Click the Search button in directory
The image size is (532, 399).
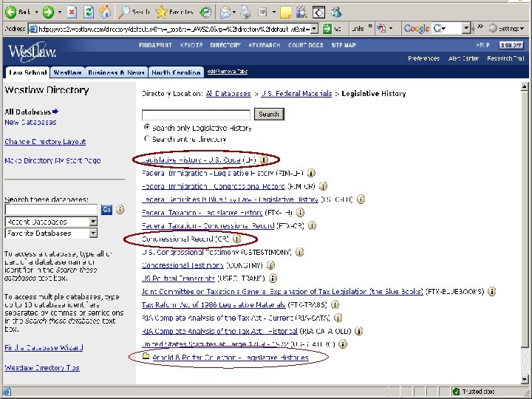pyautogui.click(x=269, y=115)
